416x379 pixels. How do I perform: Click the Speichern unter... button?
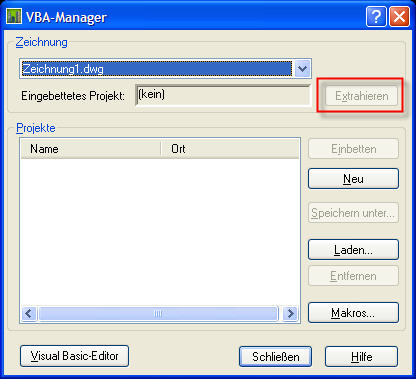click(353, 213)
